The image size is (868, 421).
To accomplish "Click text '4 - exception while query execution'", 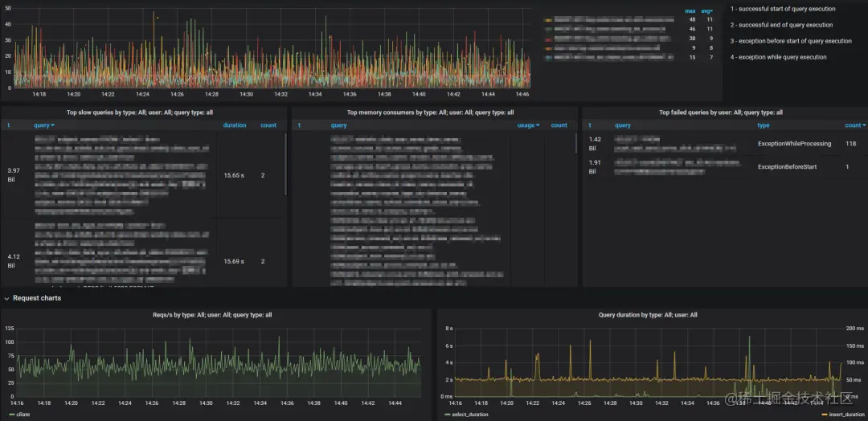I will pyautogui.click(x=778, y=57).
